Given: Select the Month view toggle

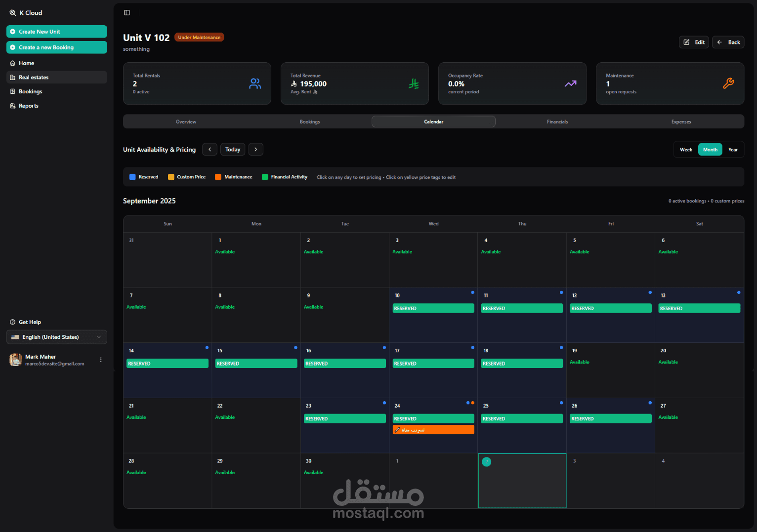Looking at the screenshot, I should coord(710,150).
